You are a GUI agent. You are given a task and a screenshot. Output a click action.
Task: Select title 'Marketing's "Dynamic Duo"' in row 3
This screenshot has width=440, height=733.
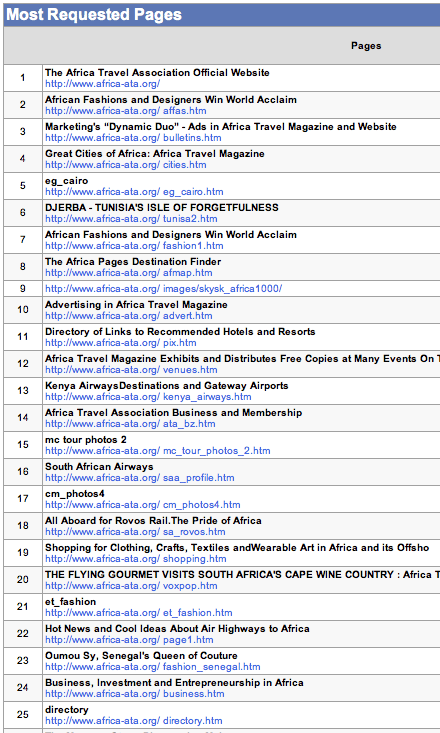click(112, 127)
